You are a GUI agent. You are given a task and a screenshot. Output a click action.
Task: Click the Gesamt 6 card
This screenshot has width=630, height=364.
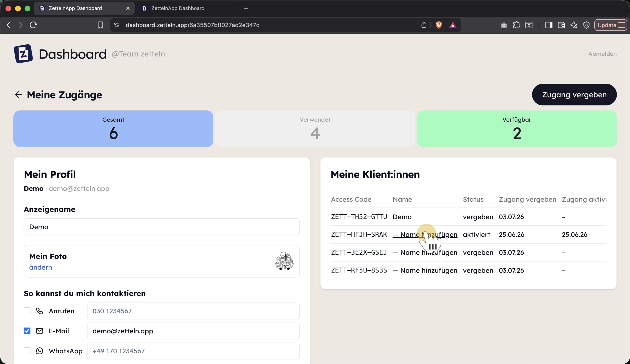click(113, 129)
